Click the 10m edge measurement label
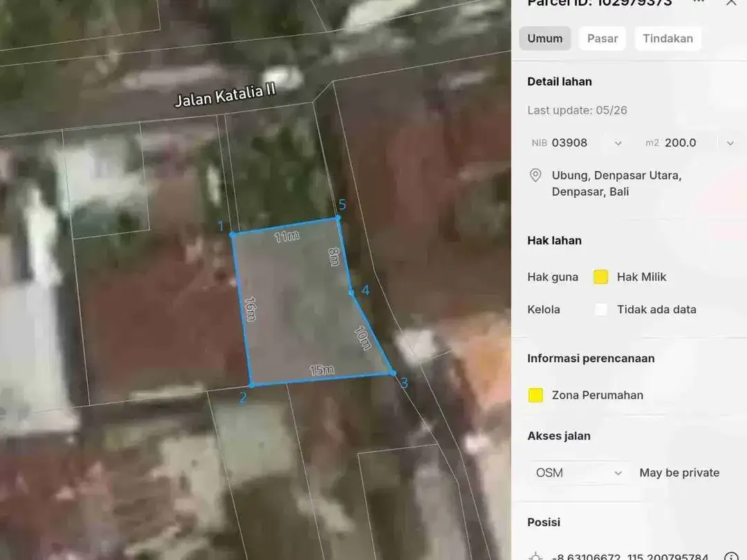This screenshot has width=747, height=560. (363, 337)
